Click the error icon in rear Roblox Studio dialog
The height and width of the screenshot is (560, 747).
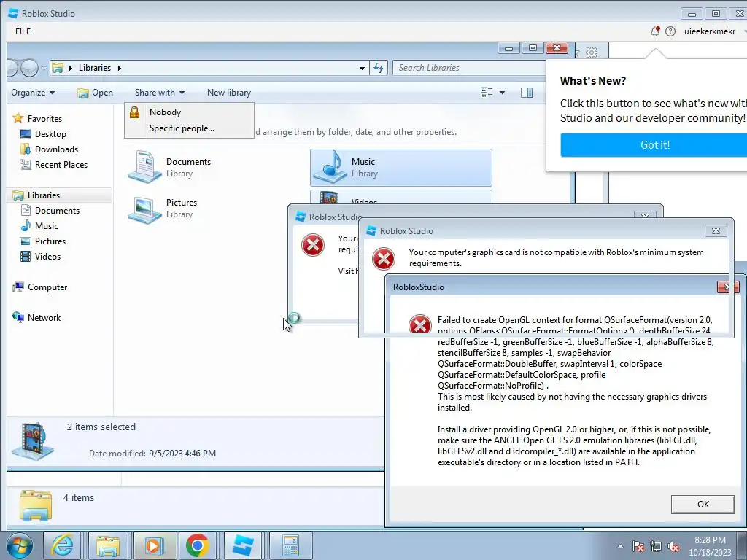(x=312, y=245)
